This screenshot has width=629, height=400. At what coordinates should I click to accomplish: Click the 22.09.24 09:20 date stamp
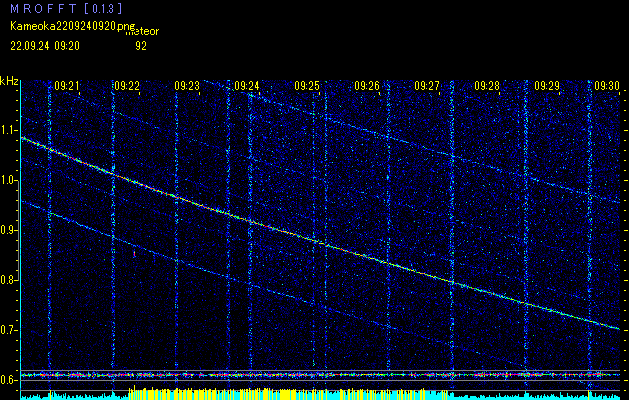tap(45, 46)
